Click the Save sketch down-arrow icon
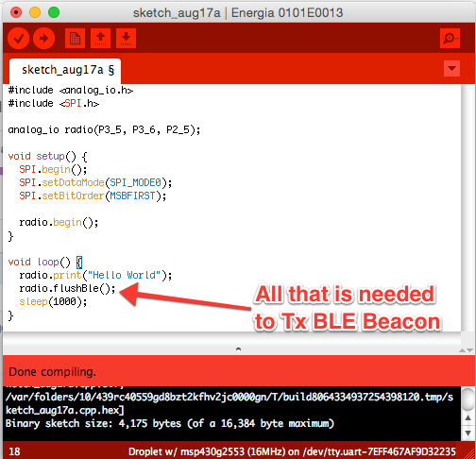The height and width of the screenshot is (459, 476). point(126,39)
